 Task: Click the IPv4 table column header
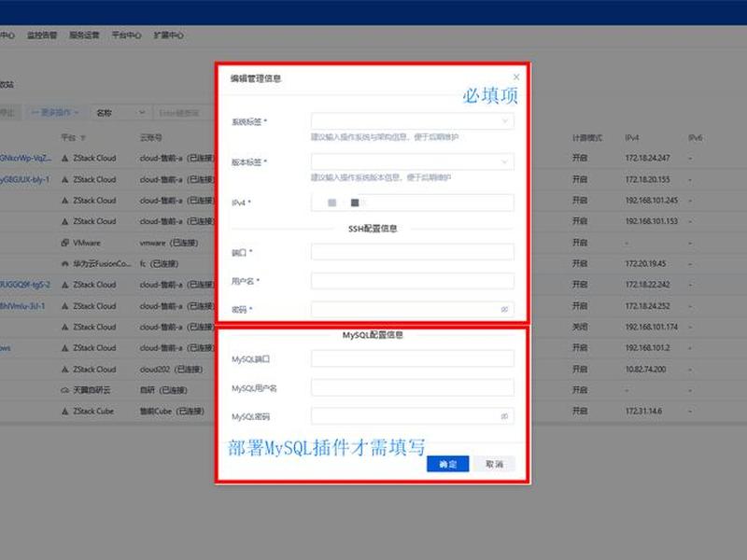click(632, 137)
